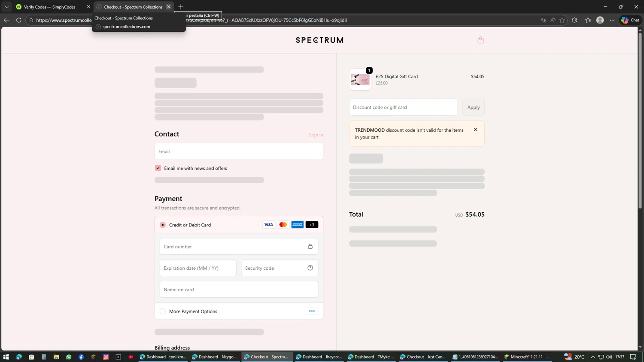Viewport: 644px width, 362px height.
Task: Focus the Card number field
Action: (239, 247)
